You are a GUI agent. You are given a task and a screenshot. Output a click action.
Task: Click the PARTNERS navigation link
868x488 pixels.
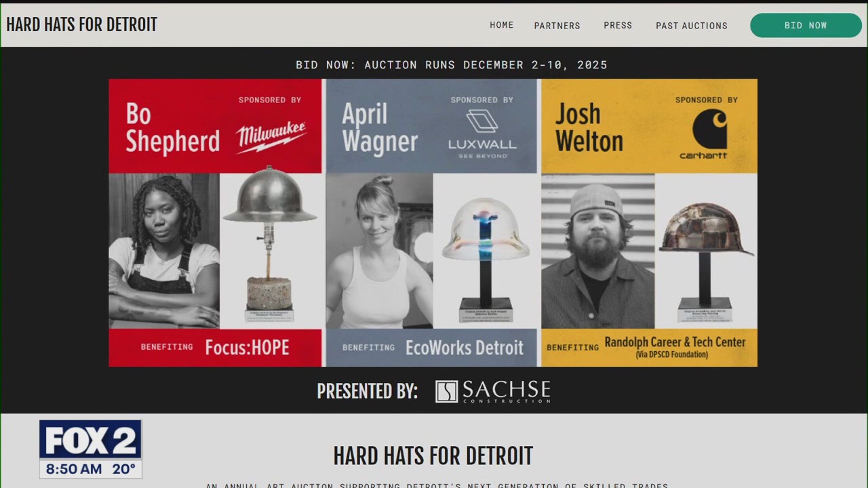[557, 26]
